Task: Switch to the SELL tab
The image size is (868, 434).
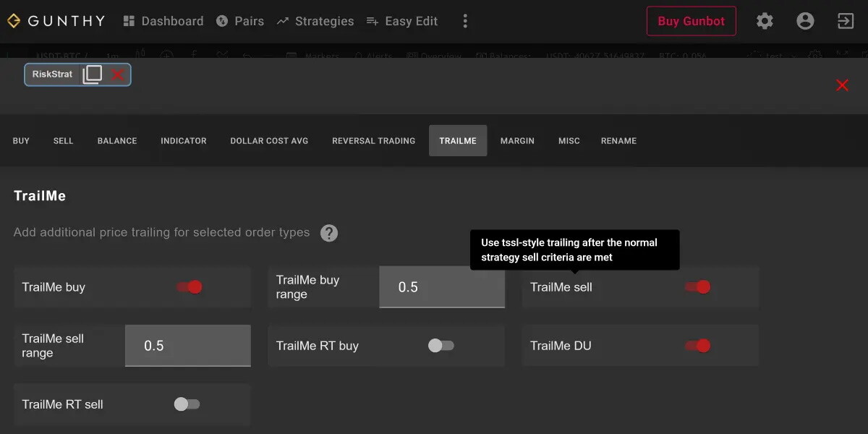Action: point(64,141)
